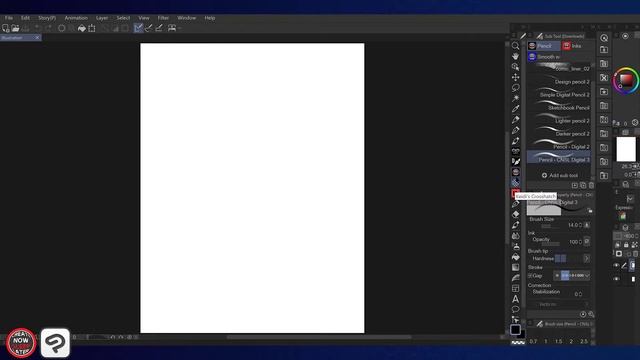Click the Navigator white canvas thumbnail

point(626,149)
